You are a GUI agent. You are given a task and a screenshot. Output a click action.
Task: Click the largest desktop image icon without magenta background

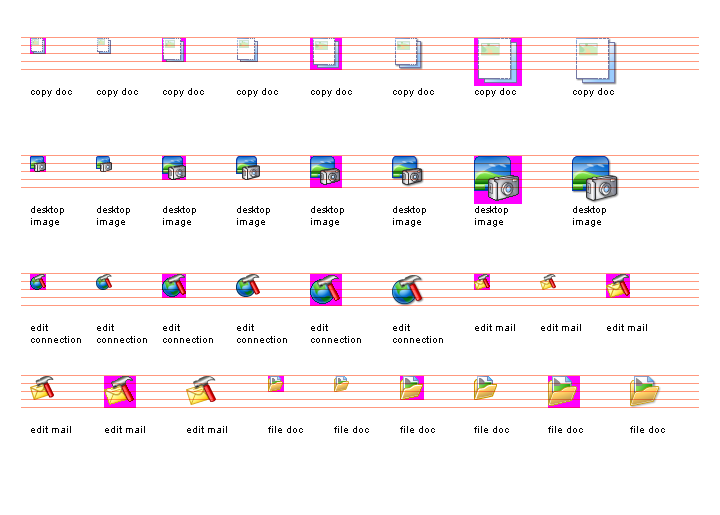595,179
